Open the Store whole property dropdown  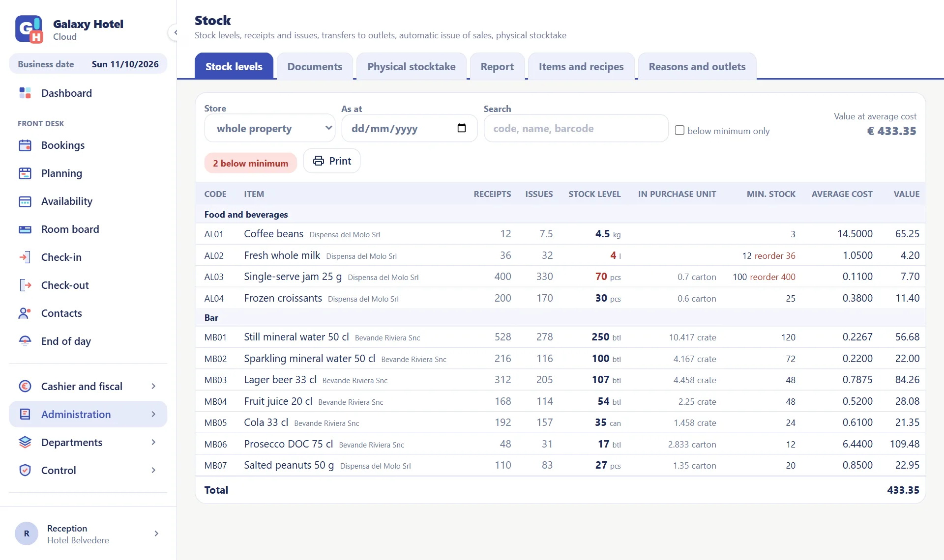[x=270, y=128]
